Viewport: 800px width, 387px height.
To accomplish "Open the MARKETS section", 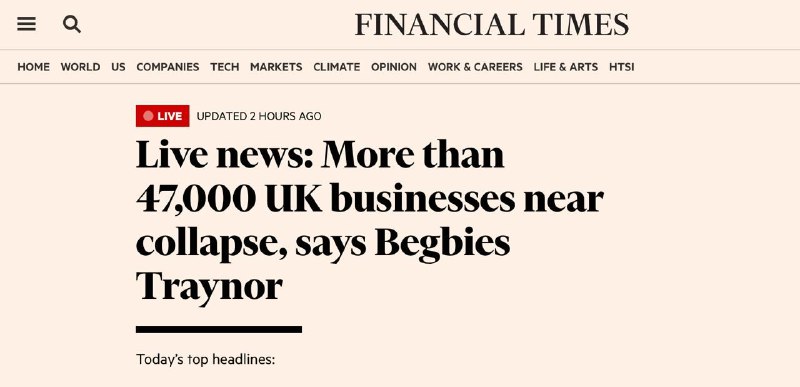I will click(276, 67).
